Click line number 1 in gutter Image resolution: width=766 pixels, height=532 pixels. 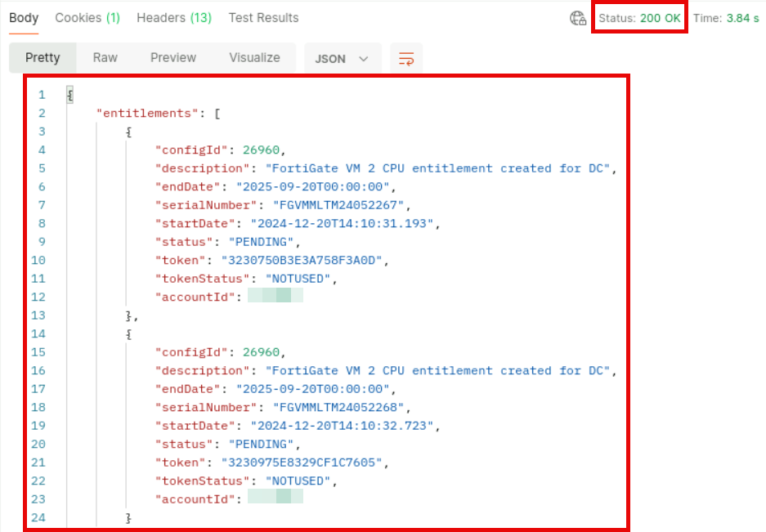[42, 95]
